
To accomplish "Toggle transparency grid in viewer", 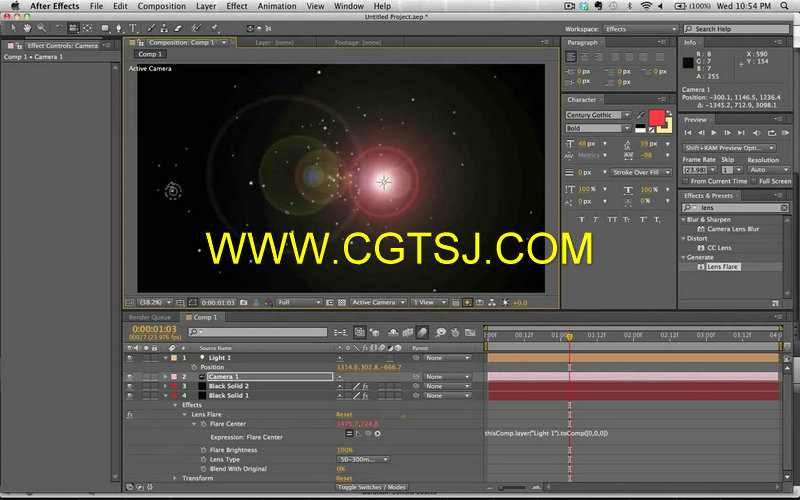I will [342, 303].
